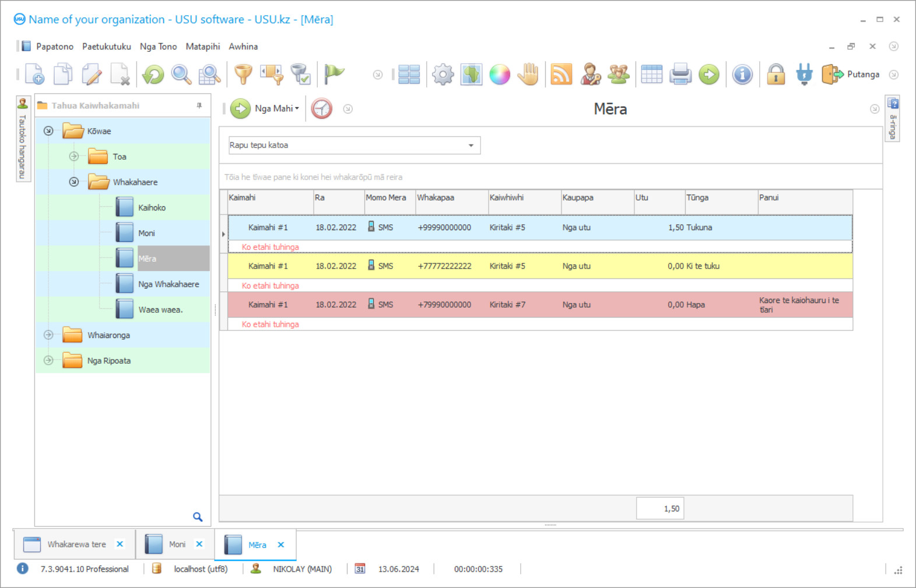
Task: Close the Whakarewa tere tab
Action: point(120,544)
